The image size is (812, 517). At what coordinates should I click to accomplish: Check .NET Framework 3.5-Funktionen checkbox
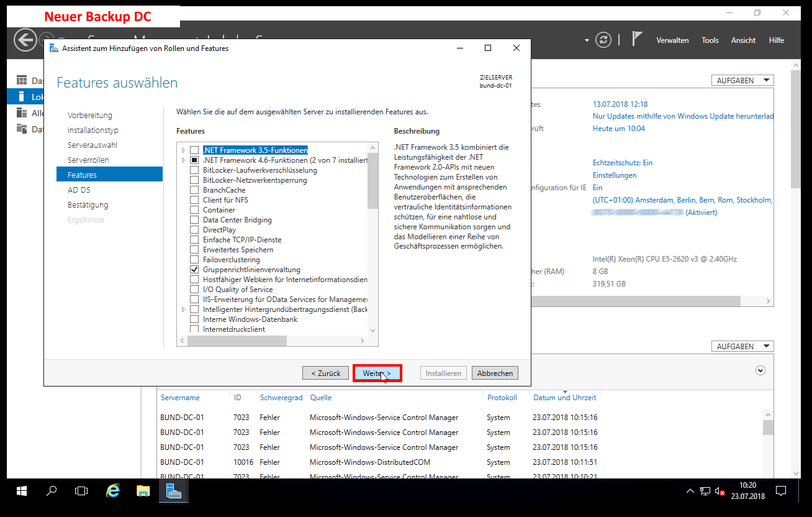(194, 150)
